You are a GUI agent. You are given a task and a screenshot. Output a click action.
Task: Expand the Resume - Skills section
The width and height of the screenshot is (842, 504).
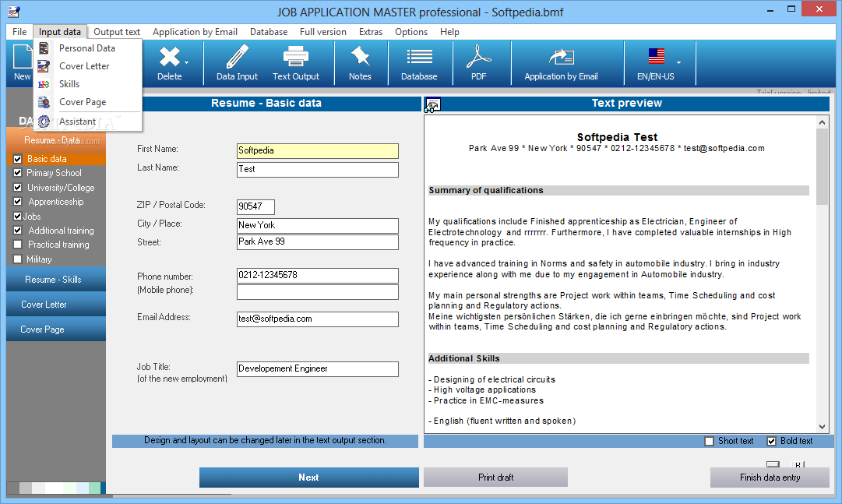coord(56,280)
